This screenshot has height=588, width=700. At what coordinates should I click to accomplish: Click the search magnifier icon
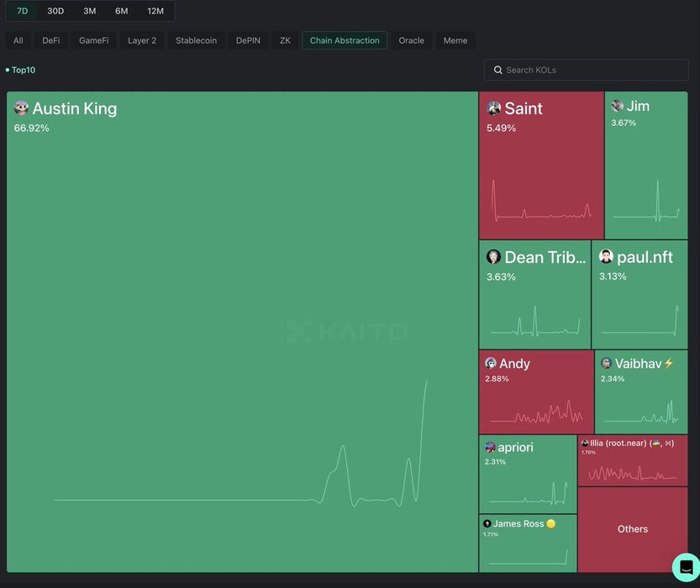coord(498,71)
